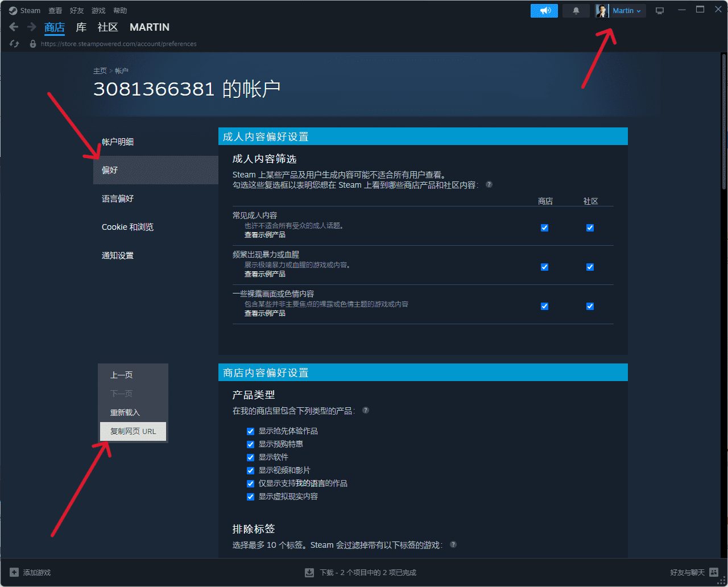Viewport: 728px width, 587px height.
Task: Toggle 仅显示支持我的语言的作品 checkbox
Action: pos(250,483)
